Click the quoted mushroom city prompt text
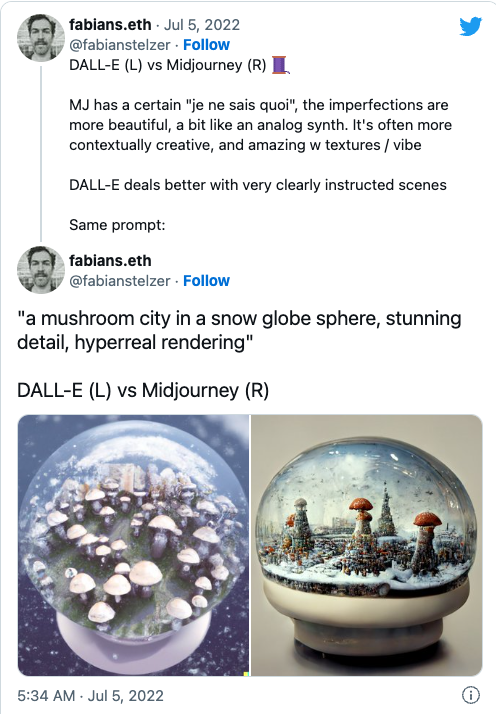This screenshot has height=714, width=496. [239, 330]
